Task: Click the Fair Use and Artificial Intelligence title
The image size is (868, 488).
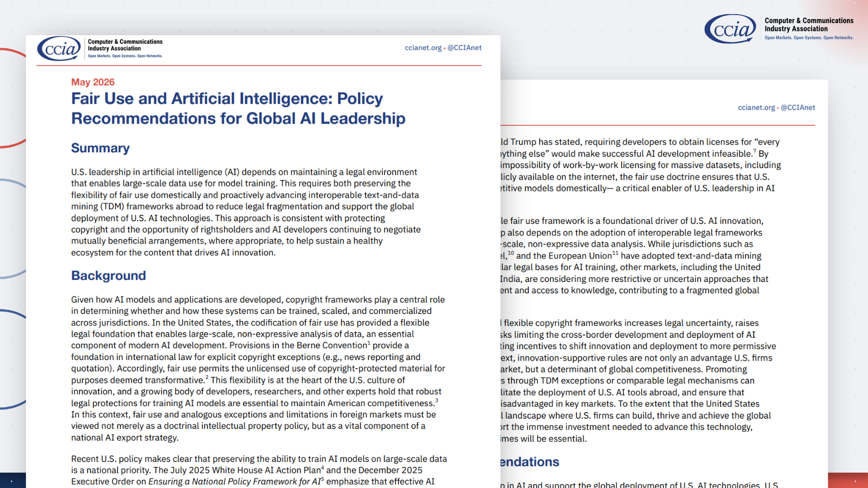Action: pyautogui.click(x=238, y=108)
